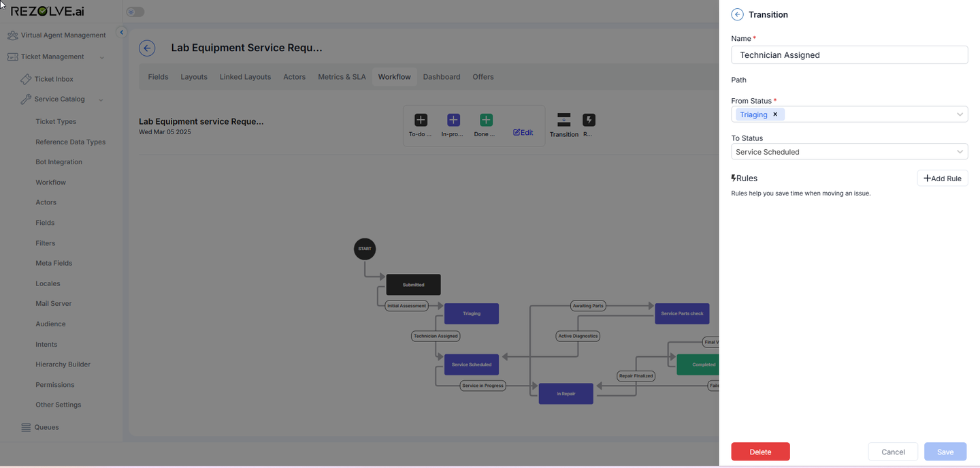Click the Initial Assessment transition label

coord(406,306)
